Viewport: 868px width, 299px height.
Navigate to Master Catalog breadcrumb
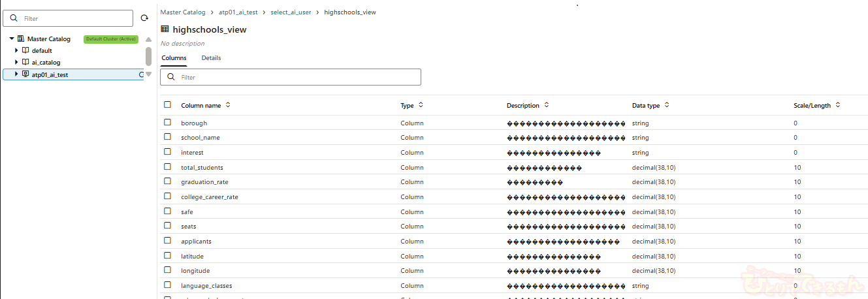182,12
